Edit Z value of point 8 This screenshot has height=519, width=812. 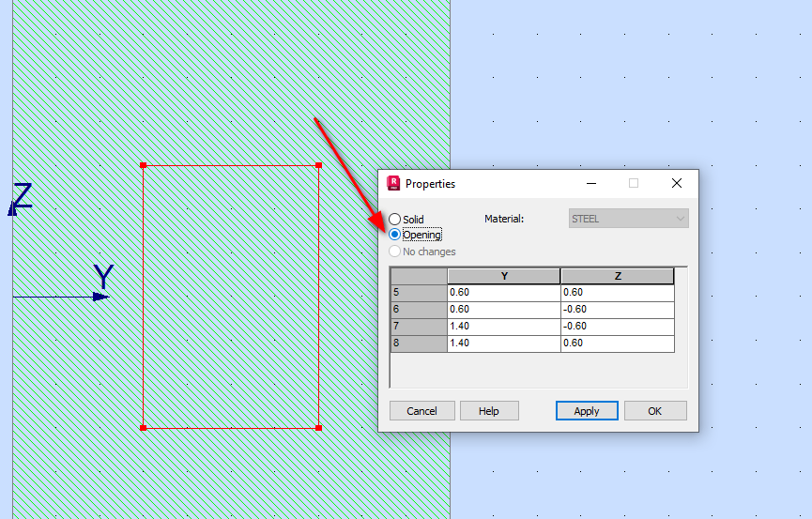point(618,343)
